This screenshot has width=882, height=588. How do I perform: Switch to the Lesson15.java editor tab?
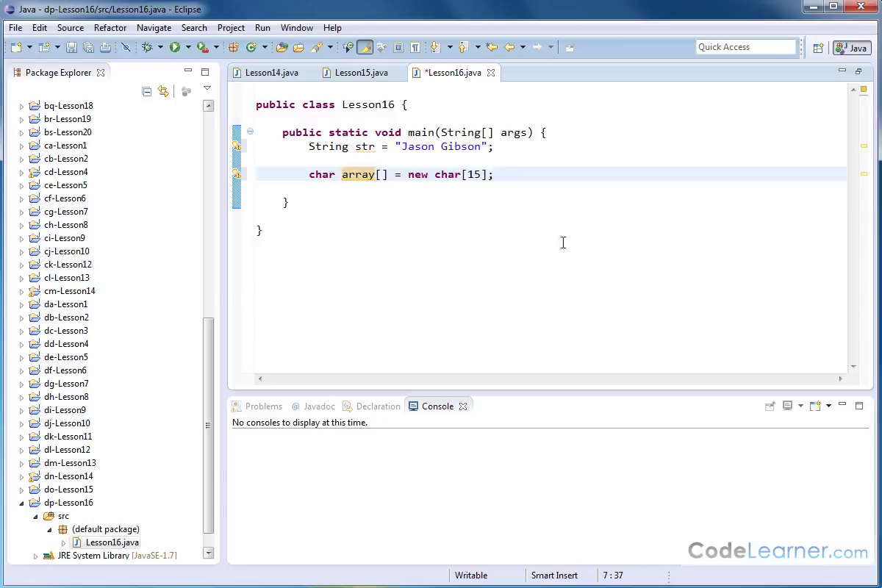point(360,73)
